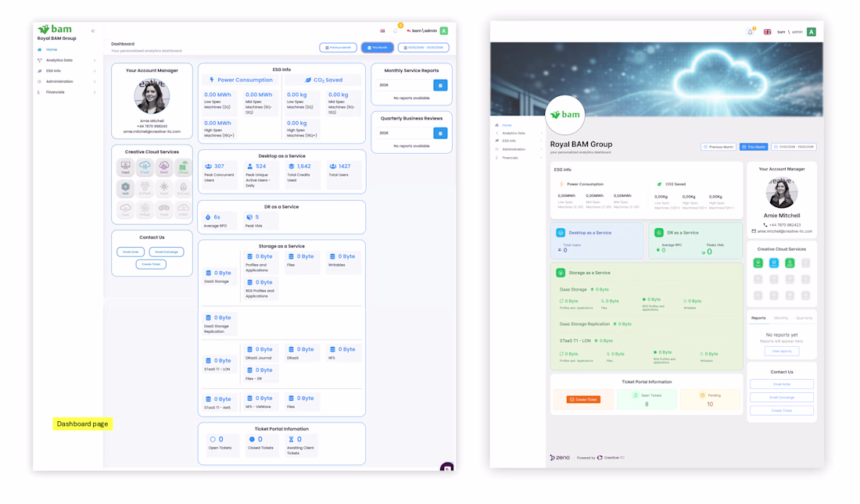
Task: Open the STaaS cloud icon, left dashboard
Action: point(145,167)
